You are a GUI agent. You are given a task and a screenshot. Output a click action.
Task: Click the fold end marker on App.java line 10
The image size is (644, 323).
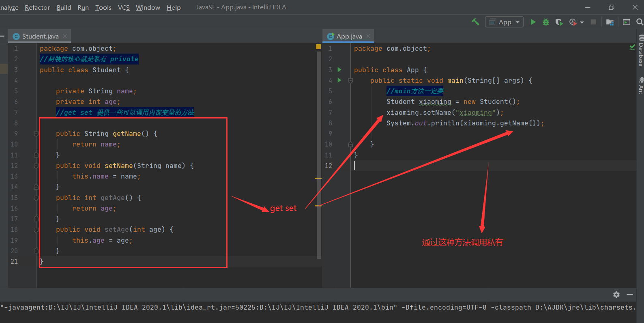pyautogui.click(x=350, y=144)
